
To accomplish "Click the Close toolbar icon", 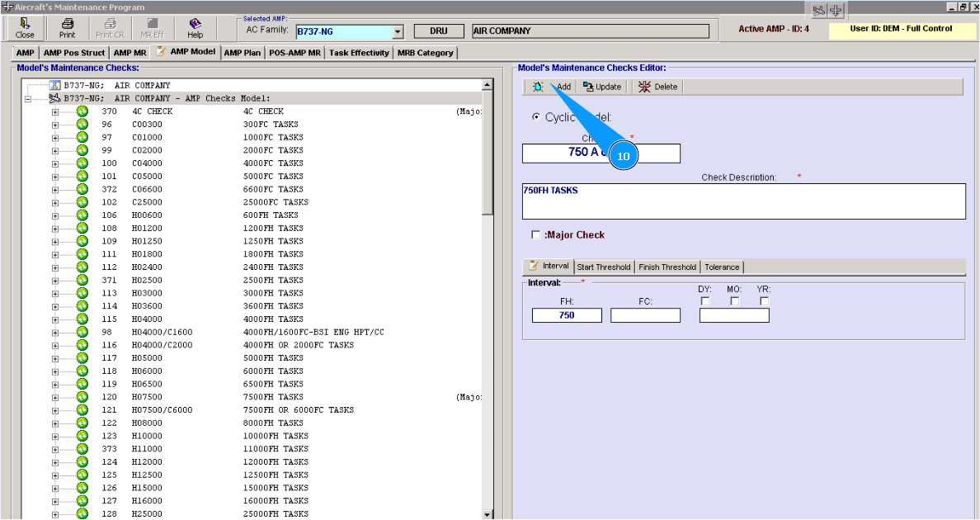I will 25,28.
